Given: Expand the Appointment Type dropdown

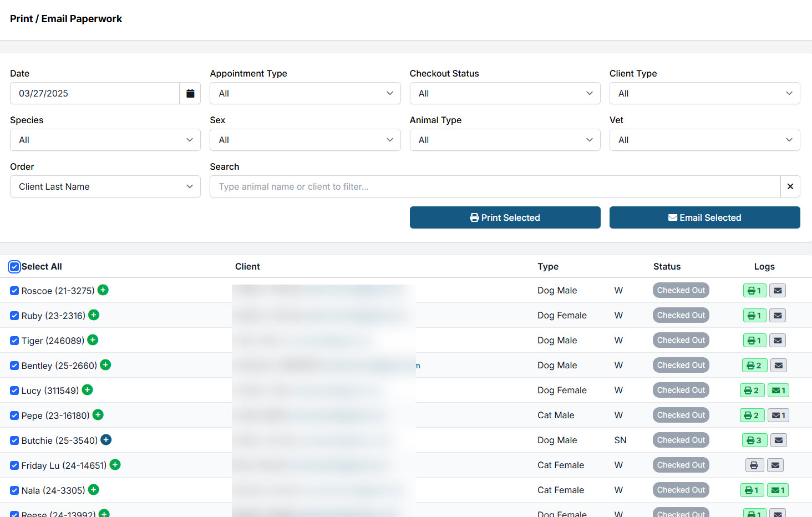Looking at the screenshot, I should point(305,93).
